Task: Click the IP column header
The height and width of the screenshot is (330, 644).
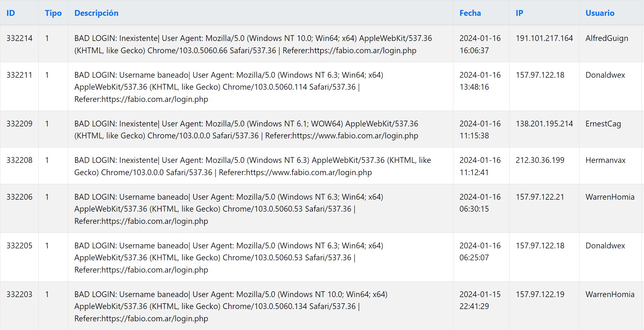Action: [x=519, y=13]
